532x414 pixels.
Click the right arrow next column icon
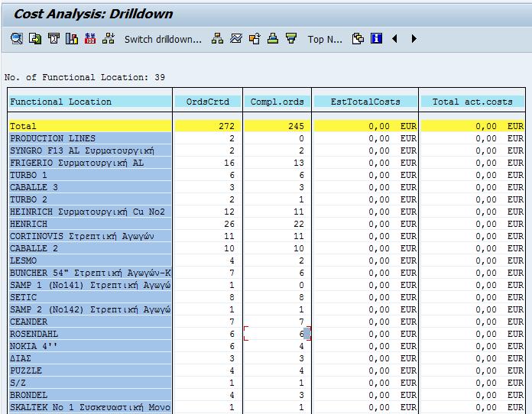pos(414,39)
